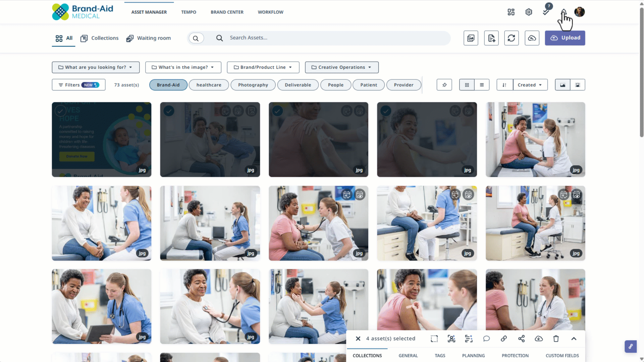
Task: Uncheck the fourth selected asset in first row
Action: [x=386, y=111]
